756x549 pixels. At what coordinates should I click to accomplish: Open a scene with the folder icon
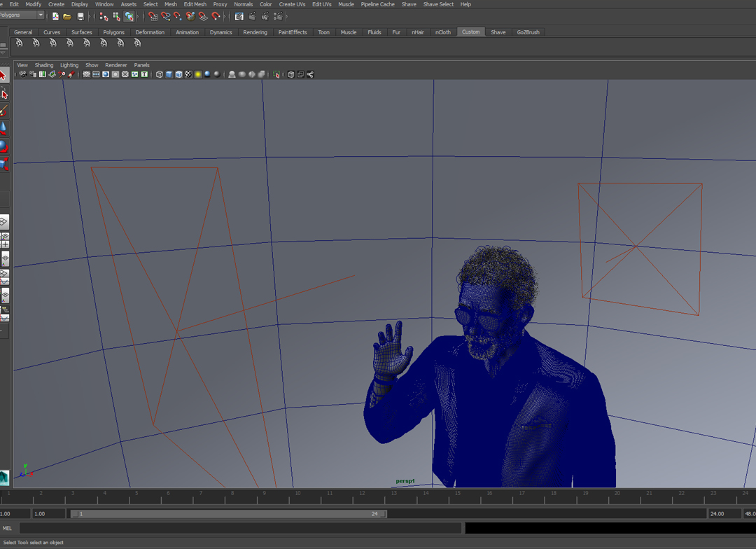[x=67, y=16]
